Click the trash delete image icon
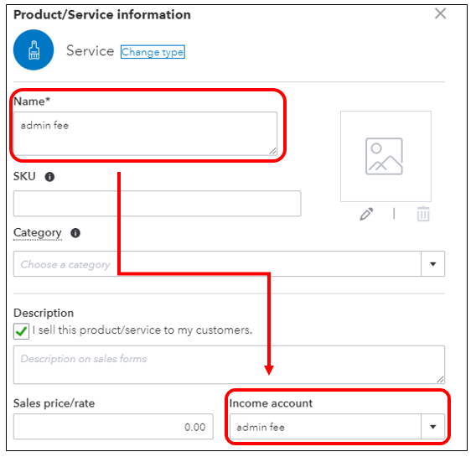This screenshot has width=476, height=457. point(423,214)
